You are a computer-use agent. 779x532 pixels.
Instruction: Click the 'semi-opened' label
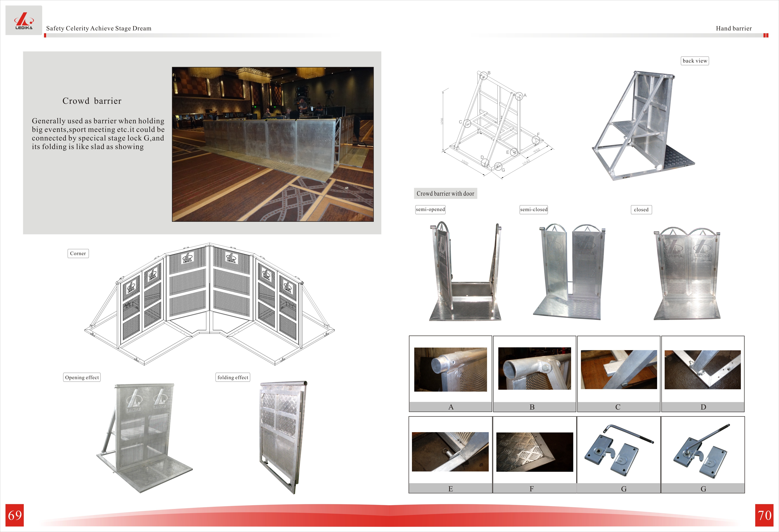point(430,210)
